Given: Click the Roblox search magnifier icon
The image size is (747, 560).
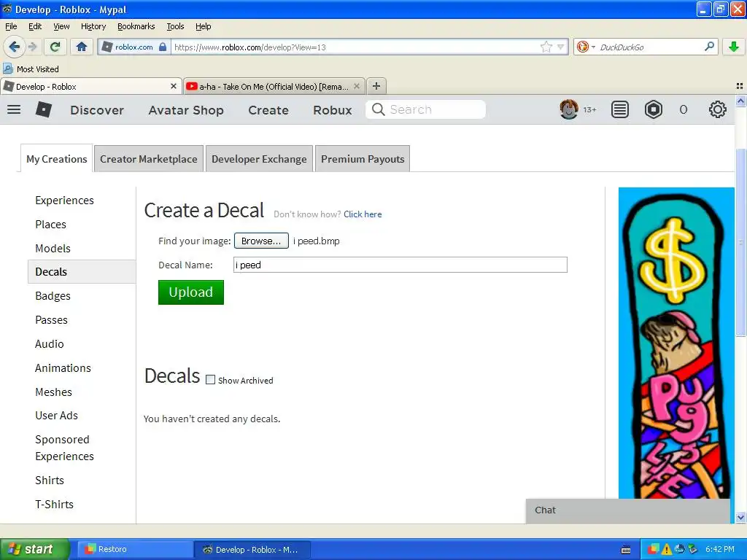Looking at the screenshot, I should [378, 109].
